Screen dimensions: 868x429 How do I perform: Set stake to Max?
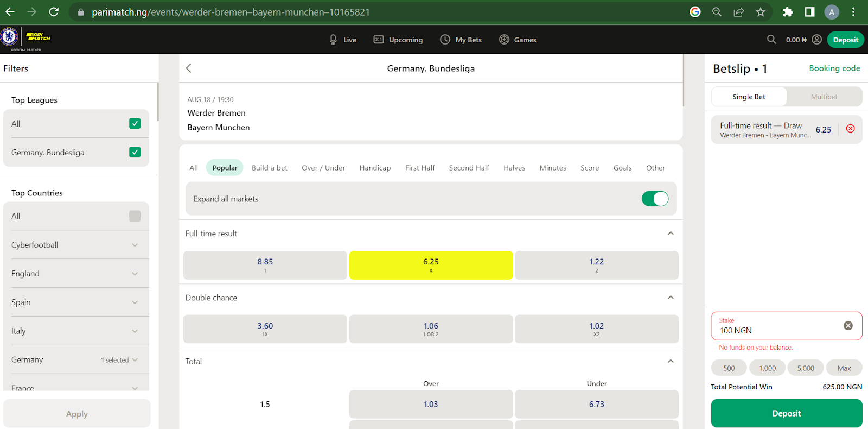(844, 368)
